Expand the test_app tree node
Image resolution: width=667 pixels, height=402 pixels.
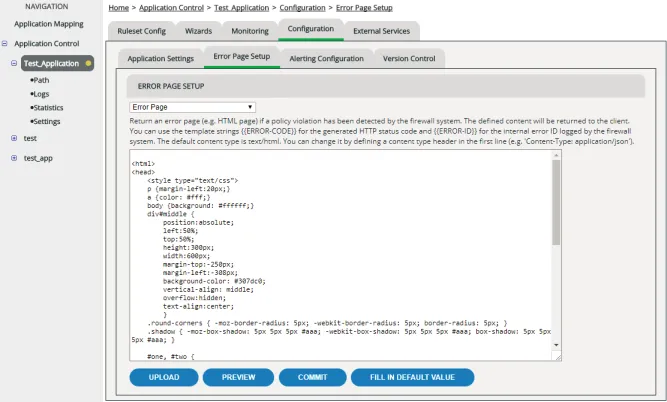pos(14,158)
